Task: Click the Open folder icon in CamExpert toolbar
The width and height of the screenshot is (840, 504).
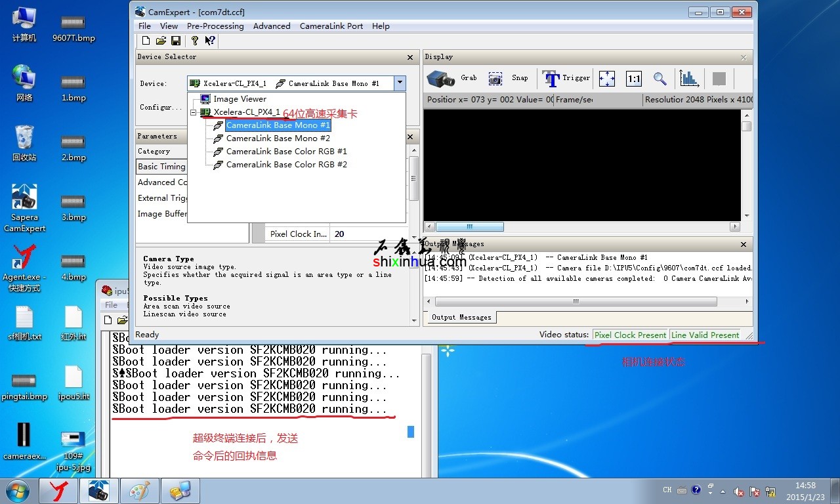Action: (x=161, y=41)
